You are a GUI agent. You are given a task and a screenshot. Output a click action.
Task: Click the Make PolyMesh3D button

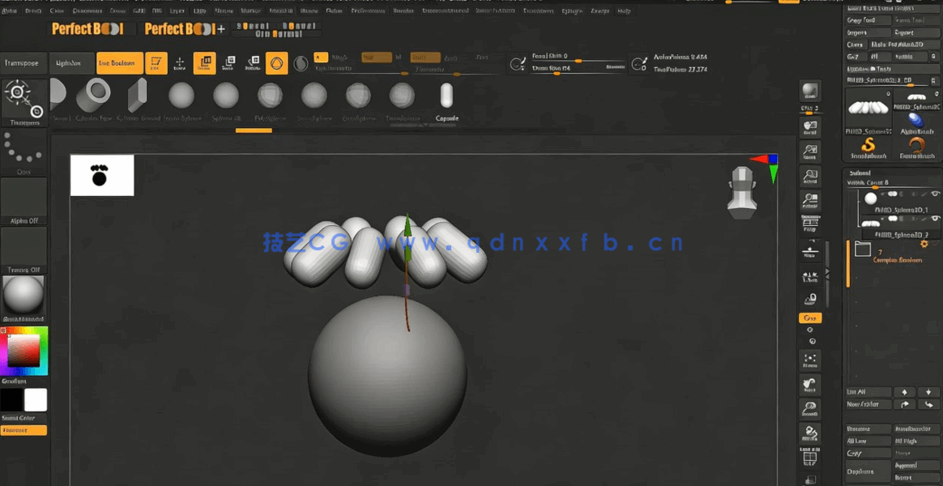pyautogui.click(x=905, y=45)
